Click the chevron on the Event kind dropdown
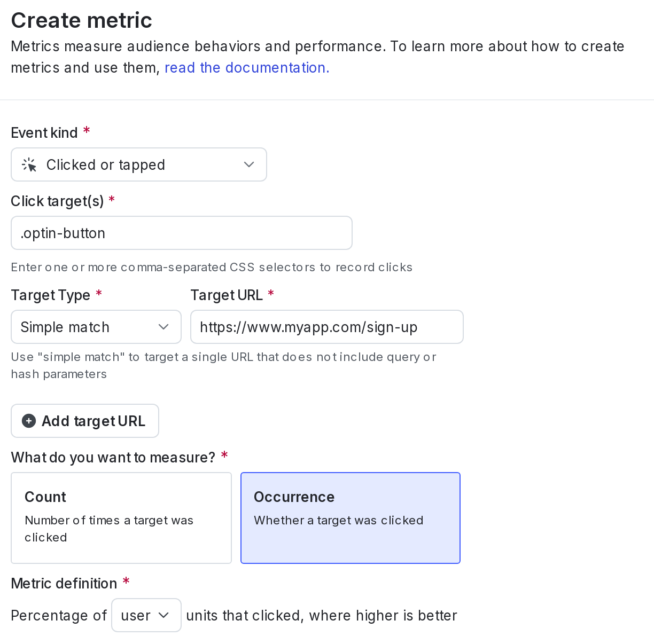Image resolution: width=654 pixels, height=644 pixels. 248,164
